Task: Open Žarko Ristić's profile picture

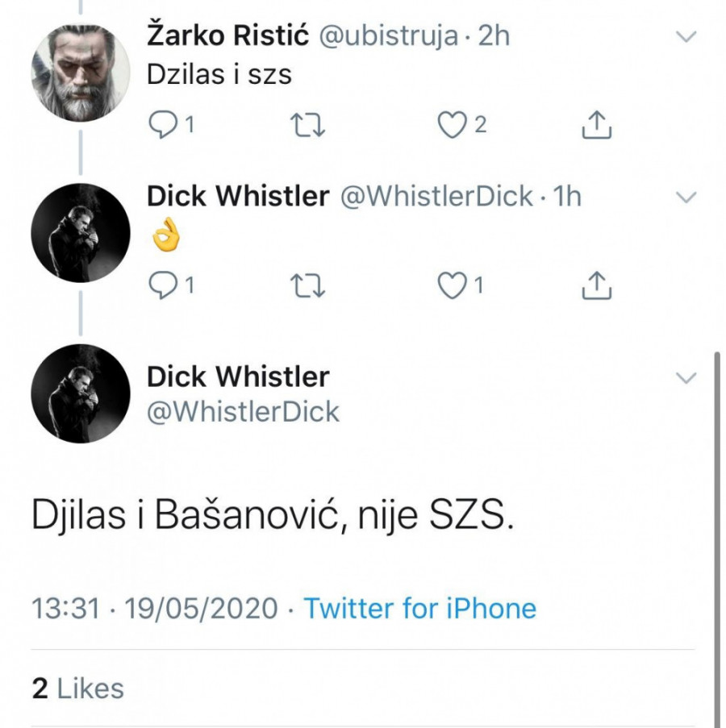Action: pos(81,73)
